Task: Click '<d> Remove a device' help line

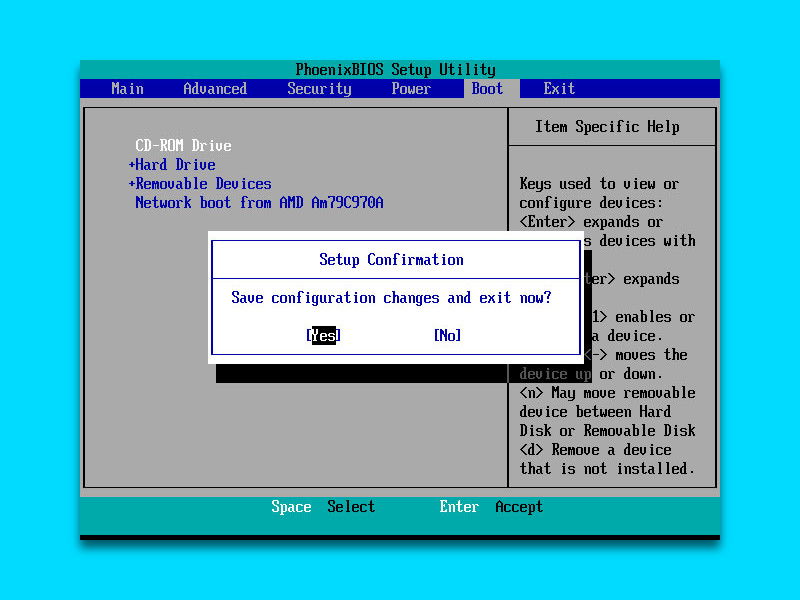Action: pos(595,450)
